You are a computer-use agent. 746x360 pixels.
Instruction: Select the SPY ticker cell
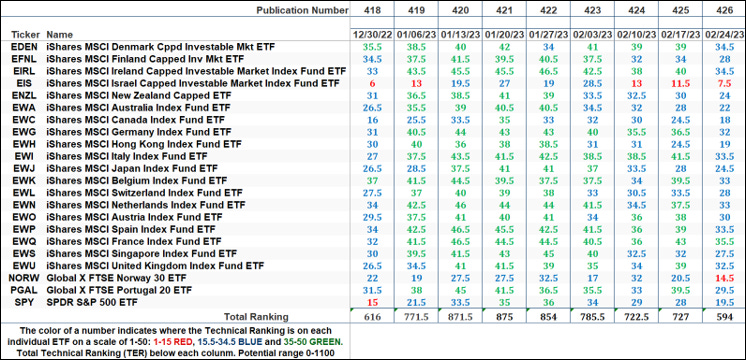(23, 302)
